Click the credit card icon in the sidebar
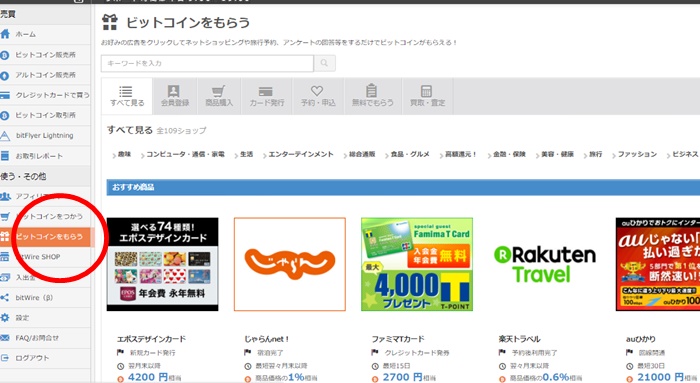700x383 pixels. pyautogui.click(x=5, y=95)
